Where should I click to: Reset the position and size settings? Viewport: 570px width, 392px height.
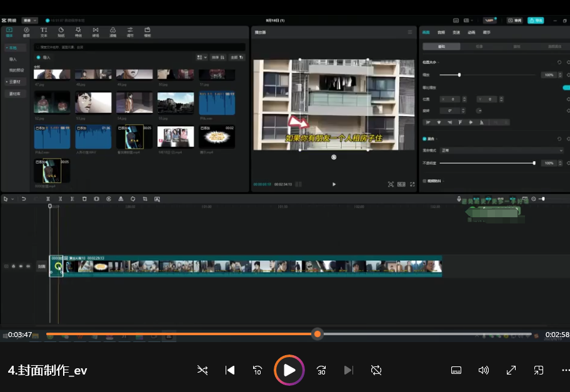[x=559, y=62]
